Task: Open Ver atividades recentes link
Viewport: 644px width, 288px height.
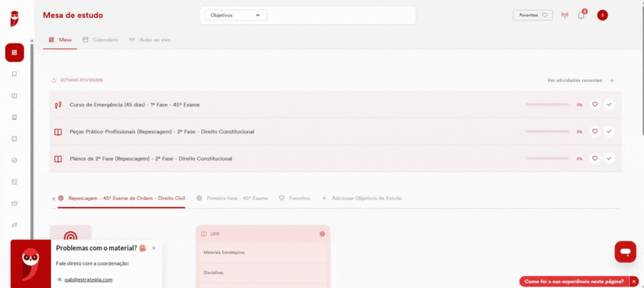Action: (x=581, y=81)
